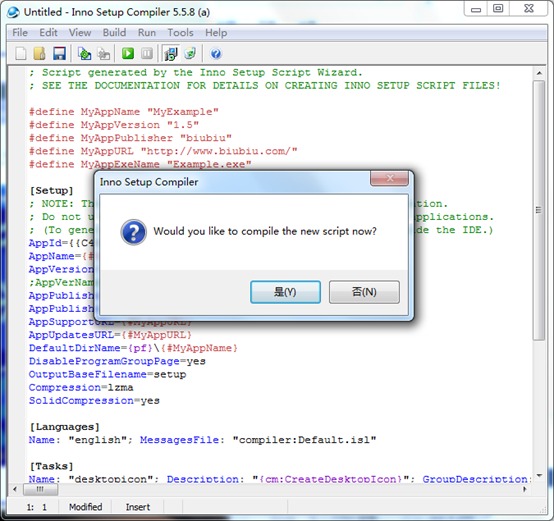Click the vertical scrollbar up arrow
This screenshot has width=554, height=521.
539,73
